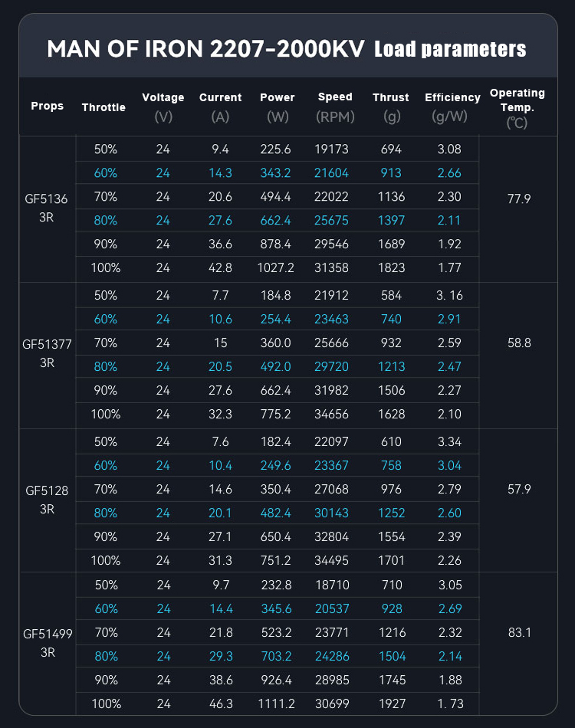Select the Throttle column header
Screen dimensions: 575x728
[103, 107]
